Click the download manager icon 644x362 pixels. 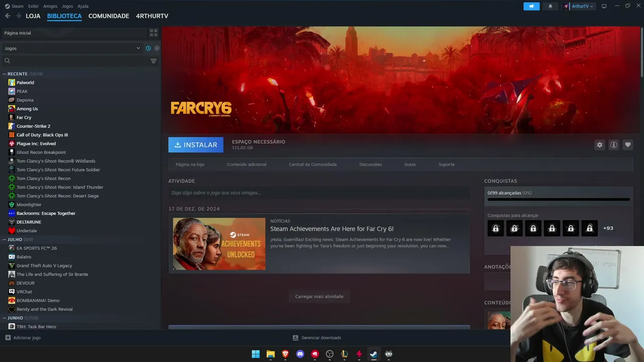[295, 338]
